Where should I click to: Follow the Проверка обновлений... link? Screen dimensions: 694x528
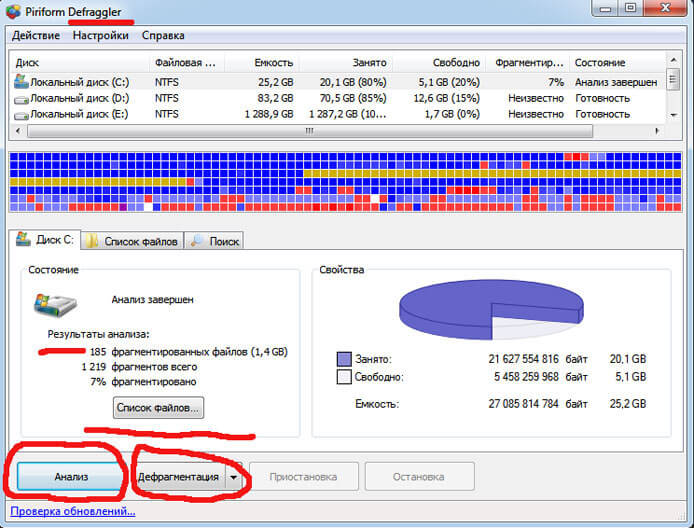[x=73, y=511]
